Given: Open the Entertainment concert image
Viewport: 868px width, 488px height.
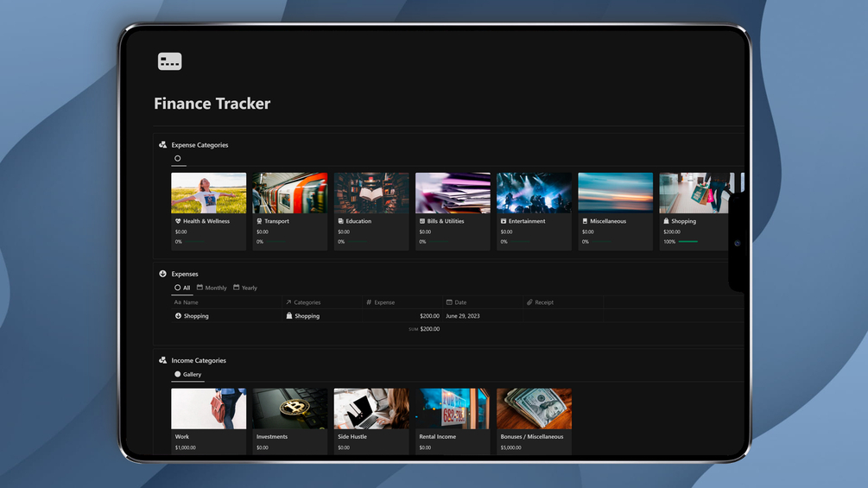Looking at the screenshot, I should [535, 193].
